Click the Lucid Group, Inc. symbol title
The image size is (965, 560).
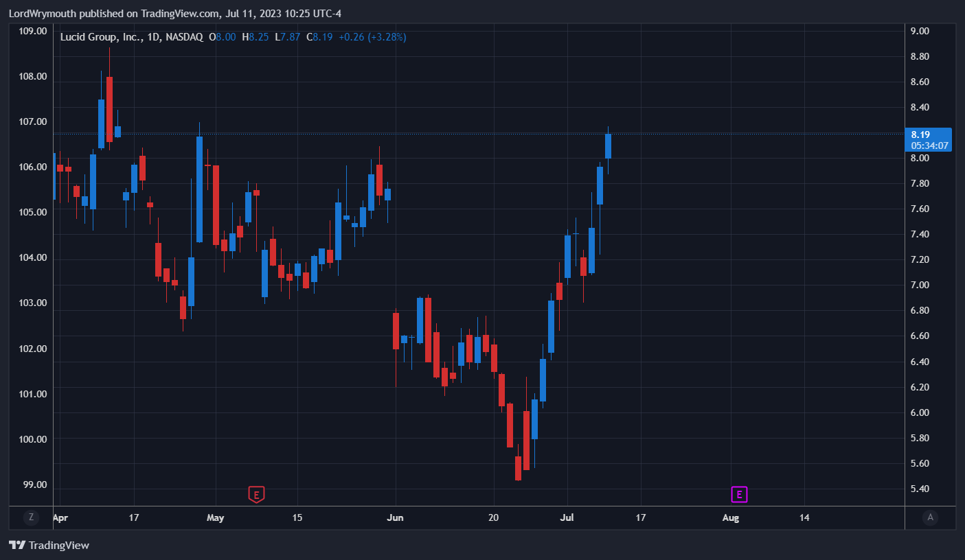coord(102,37)
